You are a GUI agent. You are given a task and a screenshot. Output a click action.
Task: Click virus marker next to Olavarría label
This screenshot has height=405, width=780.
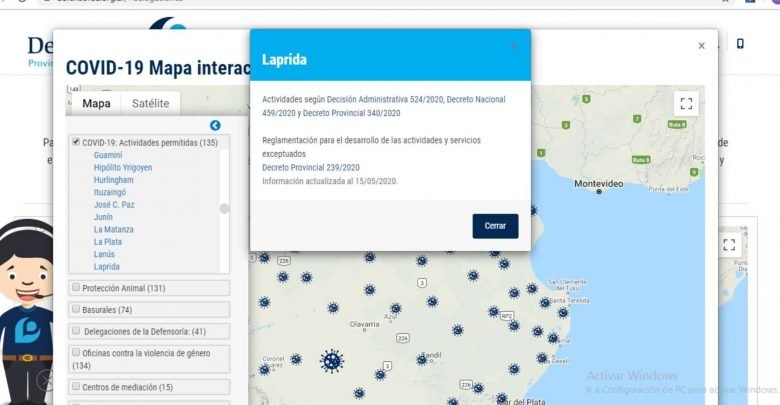333,308
